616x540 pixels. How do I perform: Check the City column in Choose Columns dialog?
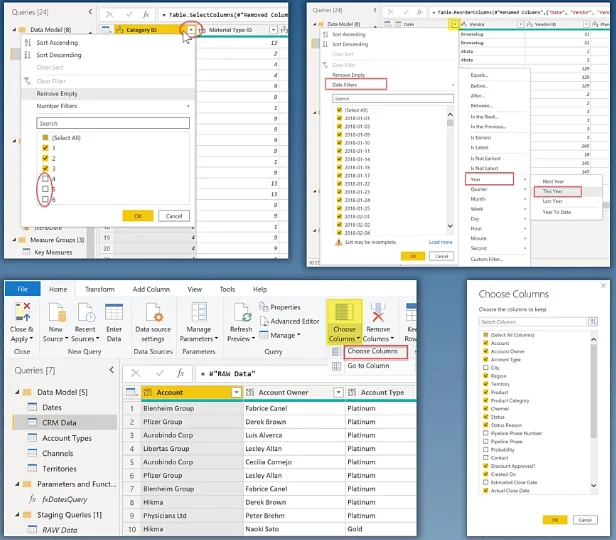(486, 368)
